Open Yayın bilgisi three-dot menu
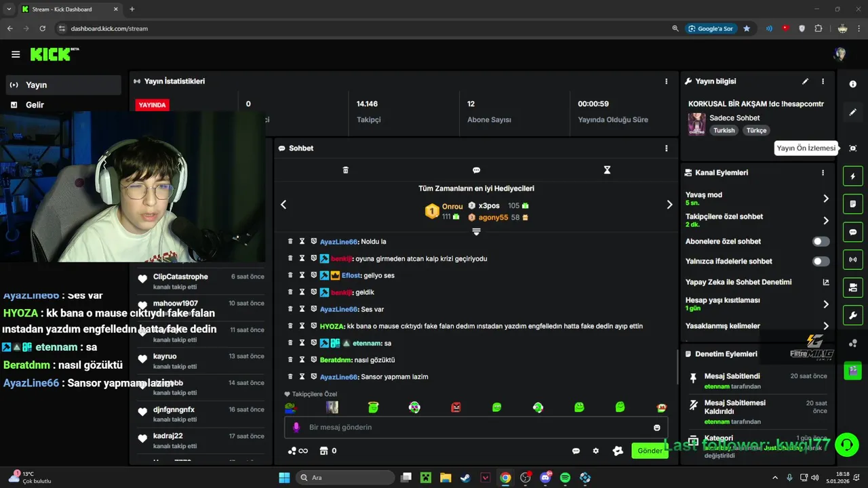 click(x=823, y=81)
